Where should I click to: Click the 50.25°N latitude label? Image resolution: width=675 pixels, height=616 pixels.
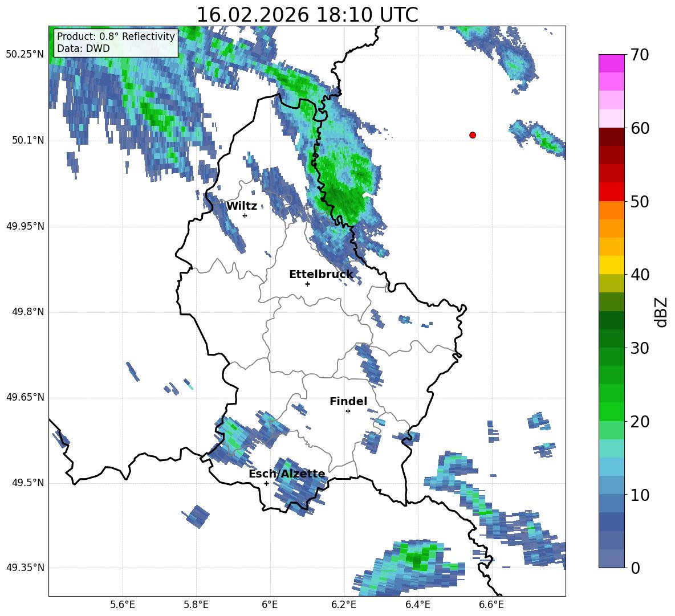(x=25, y=55)
